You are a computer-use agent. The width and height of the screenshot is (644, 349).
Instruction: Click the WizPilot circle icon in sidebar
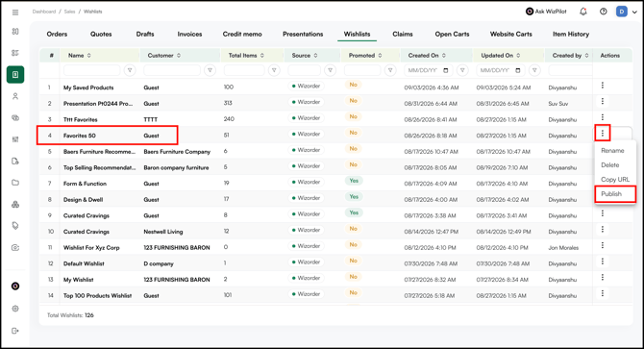pos(15,287)
